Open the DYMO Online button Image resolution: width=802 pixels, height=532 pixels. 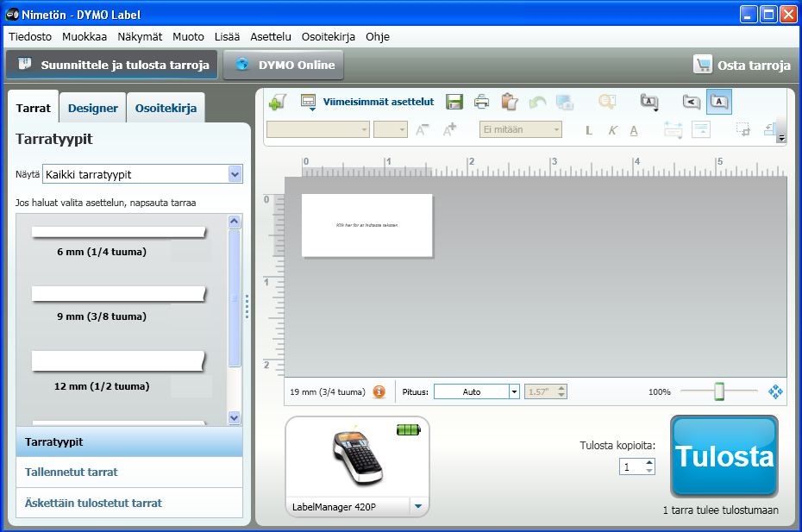click(284, 65)
